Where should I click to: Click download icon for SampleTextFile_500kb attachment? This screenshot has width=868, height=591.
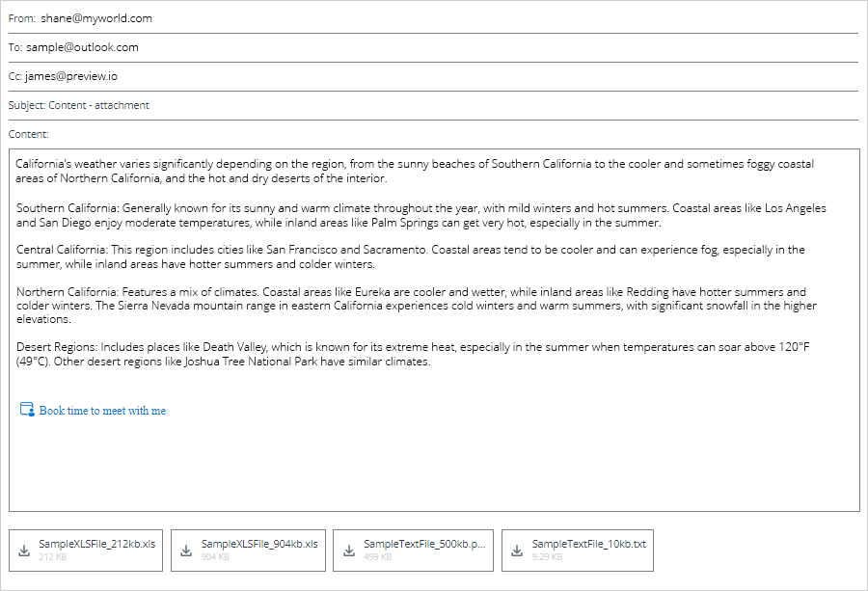coord(348,551)
